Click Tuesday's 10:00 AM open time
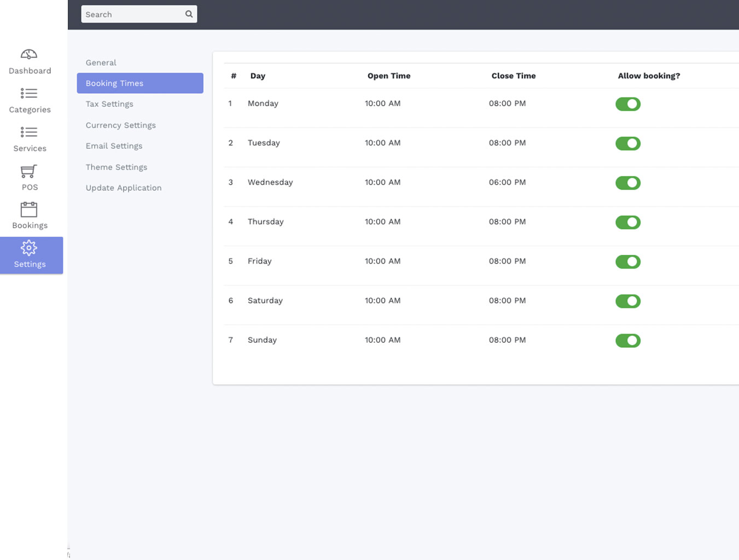The image size is (739, 560). 383,143
